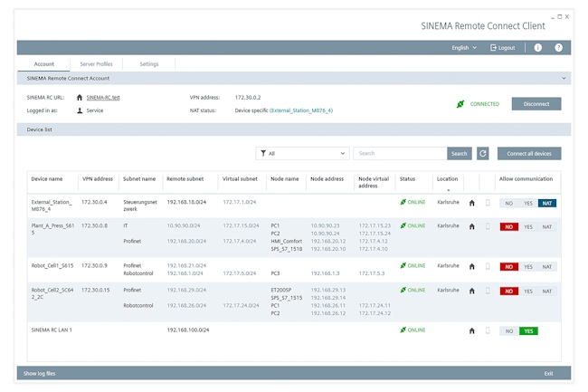
Task: Click the Connect all devices button
Action: coord(528,154)
